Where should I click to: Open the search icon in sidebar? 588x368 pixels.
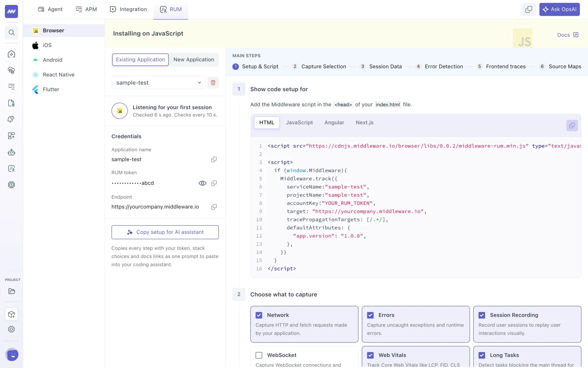(x=11, y=32)
